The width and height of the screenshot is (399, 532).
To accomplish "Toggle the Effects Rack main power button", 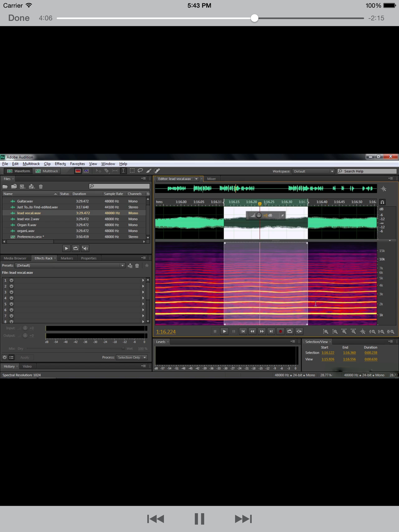I will click(4, 357).
